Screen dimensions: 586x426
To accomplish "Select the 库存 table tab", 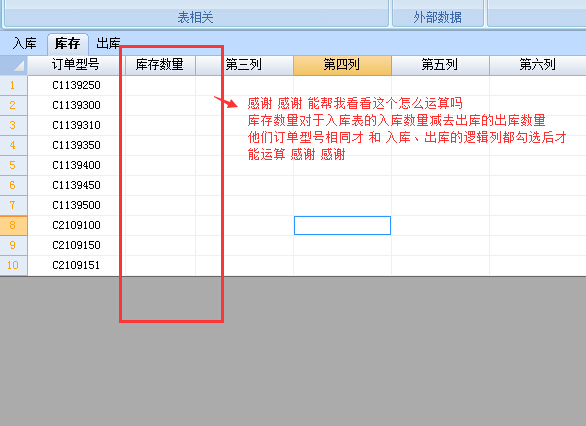I will point(68,44).
